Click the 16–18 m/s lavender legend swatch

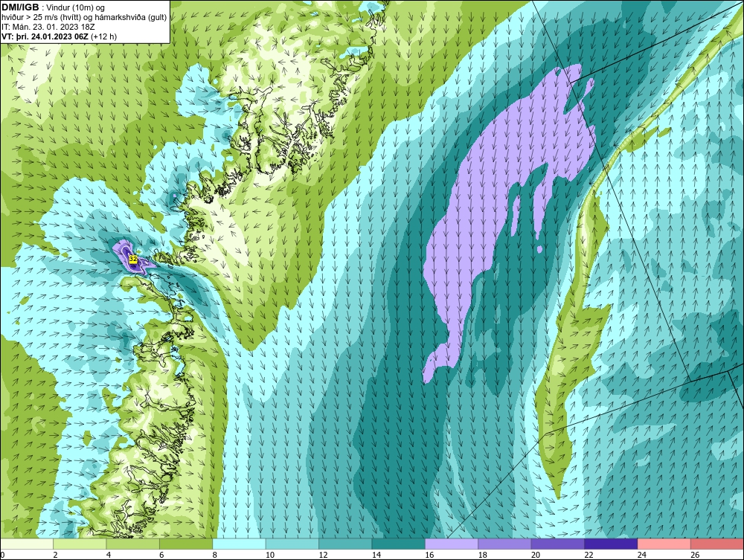point(452,544)
